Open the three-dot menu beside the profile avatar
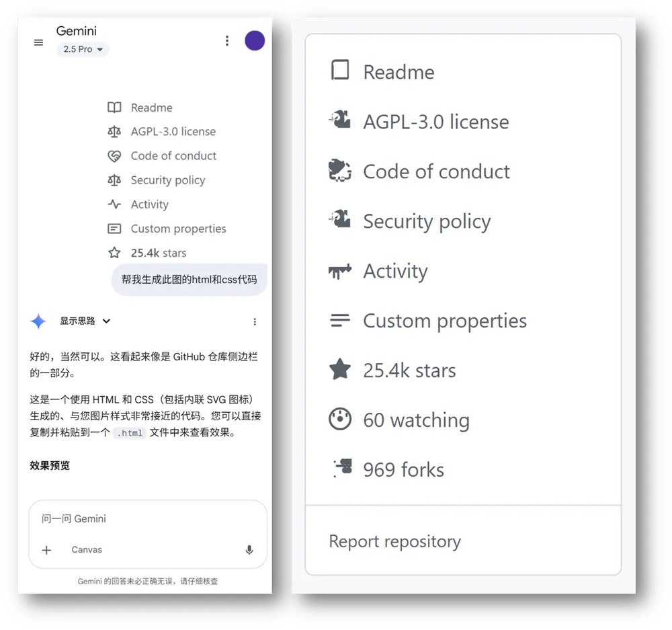 point(227,41)
